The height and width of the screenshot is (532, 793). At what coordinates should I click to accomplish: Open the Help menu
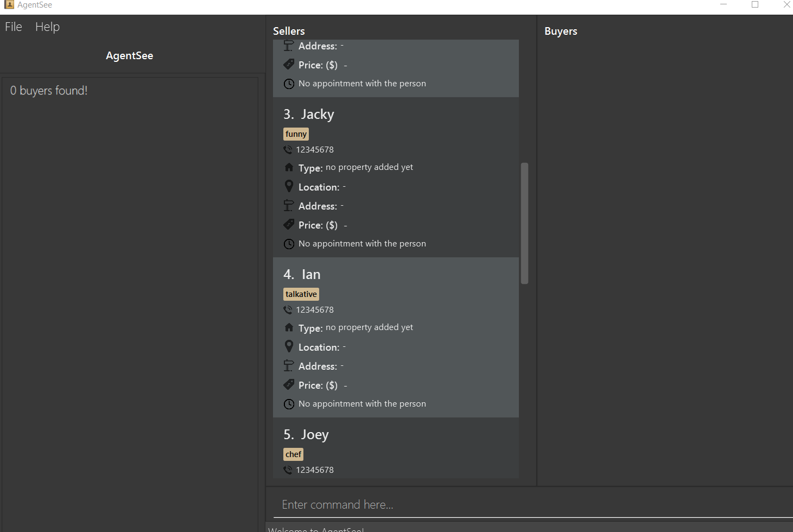click(47, 27)
